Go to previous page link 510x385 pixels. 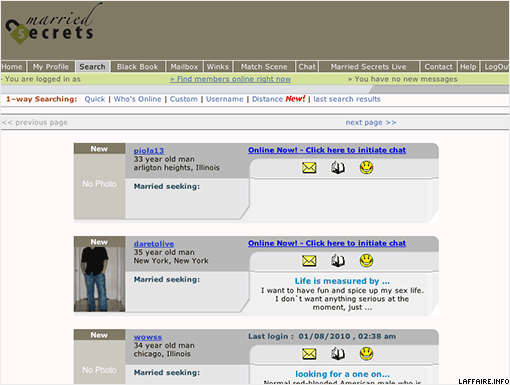click(x=35, y=122)
